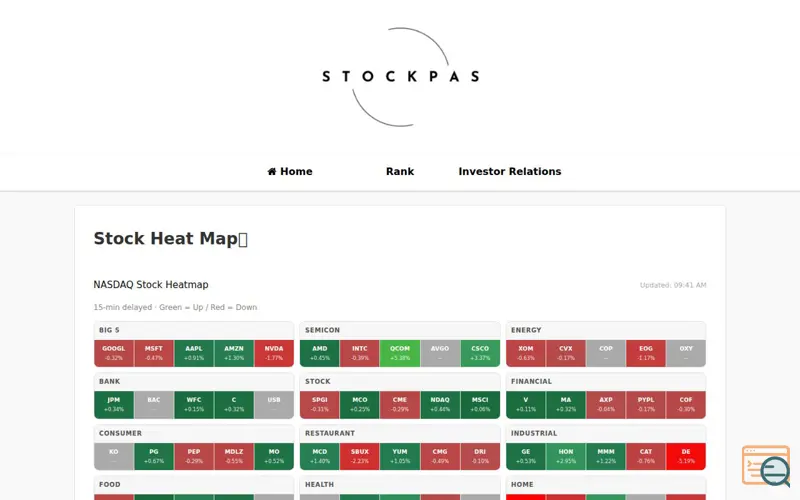The image size is (800, 500).
Task: Select the CME tile
Action: pyautogui.click(x=400, y=405)
